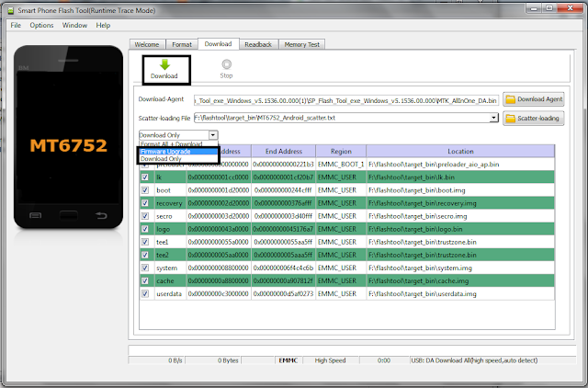Open Download Agent file browser

533,99
